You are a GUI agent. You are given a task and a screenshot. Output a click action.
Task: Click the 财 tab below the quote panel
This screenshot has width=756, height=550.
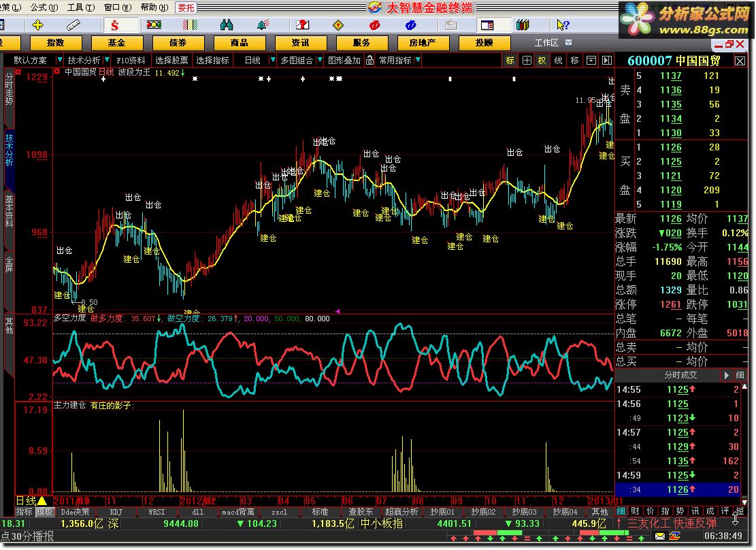tap(635, 511)
